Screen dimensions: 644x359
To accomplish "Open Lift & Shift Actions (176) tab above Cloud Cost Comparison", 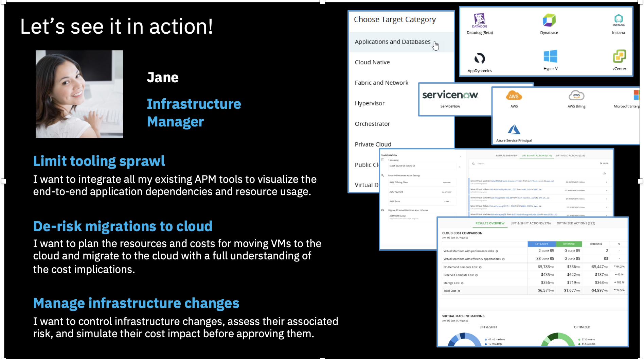I will click(531, 223).
